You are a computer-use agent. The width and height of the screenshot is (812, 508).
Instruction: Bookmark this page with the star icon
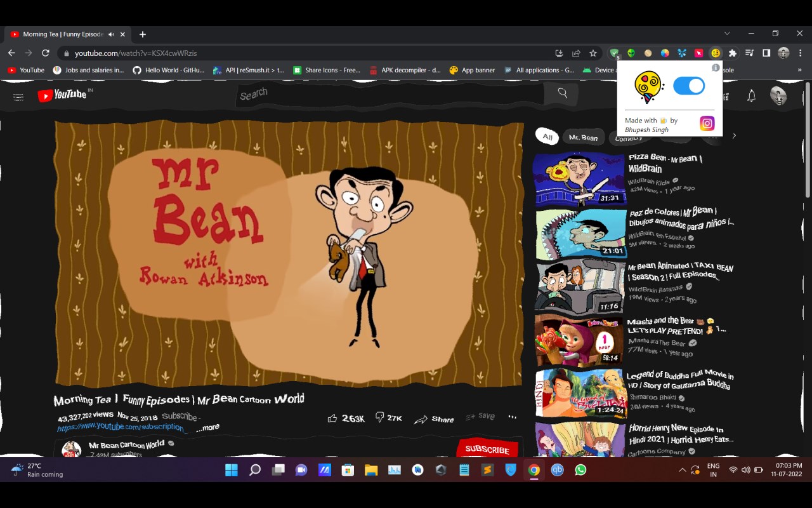point(593,53)
